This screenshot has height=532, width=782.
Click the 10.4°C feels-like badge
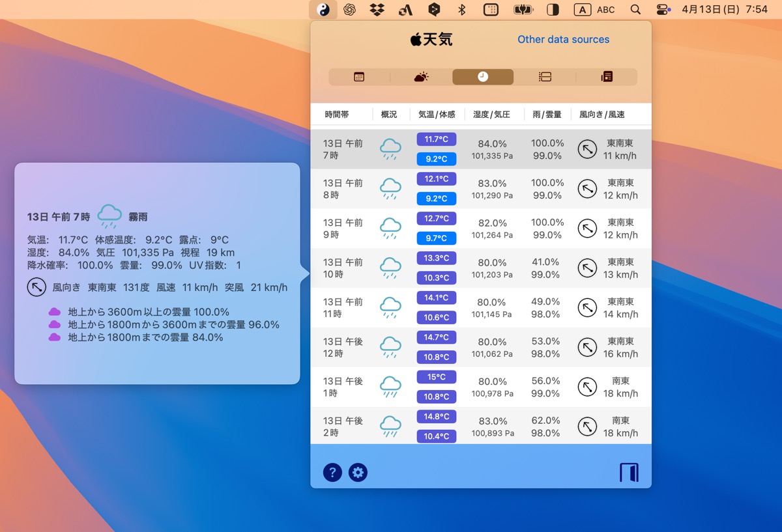437,436
